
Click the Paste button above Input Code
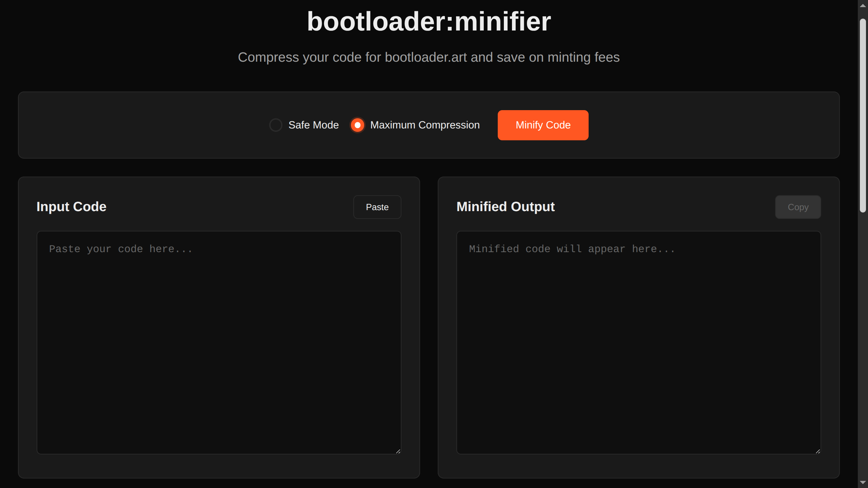tap(377, 207)
